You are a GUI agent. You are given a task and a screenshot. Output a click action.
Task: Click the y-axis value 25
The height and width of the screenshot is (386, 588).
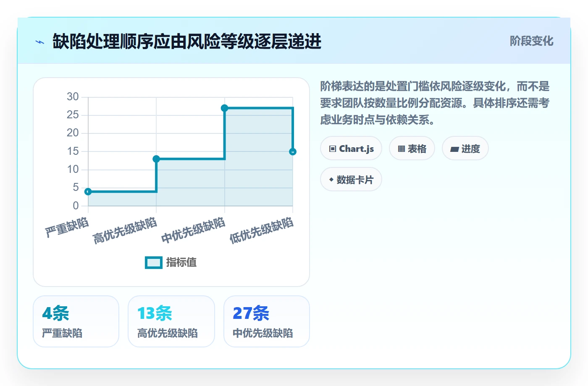pos(73,115)
